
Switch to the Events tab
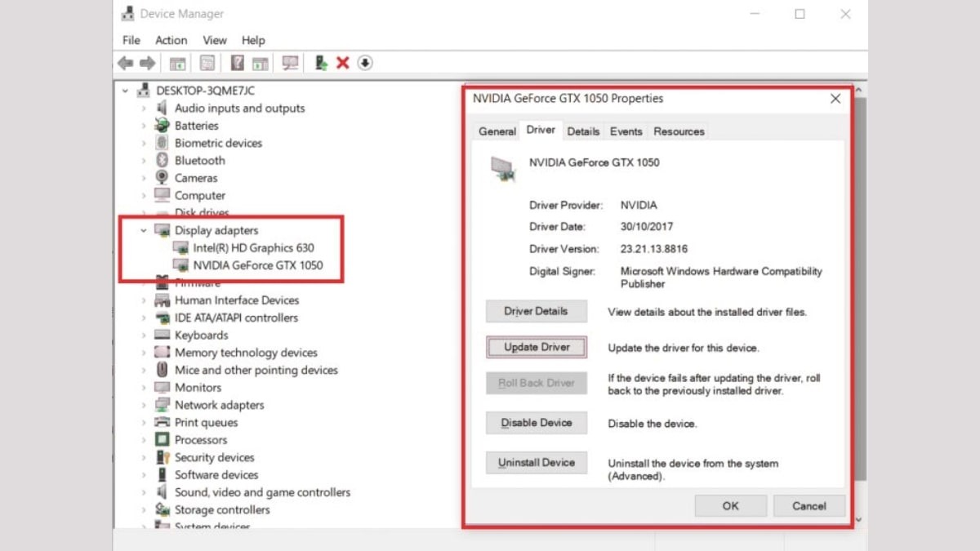coord(626,131)
